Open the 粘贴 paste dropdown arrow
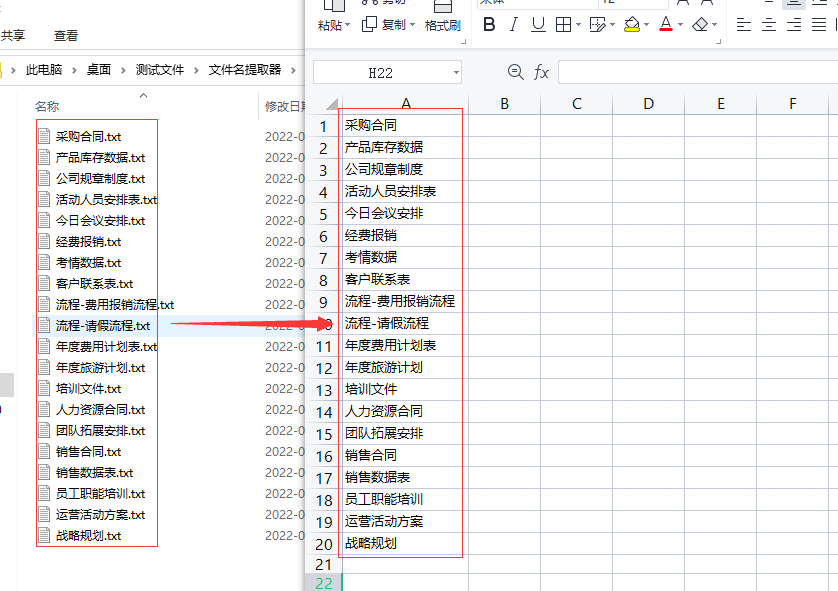This screenshot has height=591, width=838. [x=347, y=26]
